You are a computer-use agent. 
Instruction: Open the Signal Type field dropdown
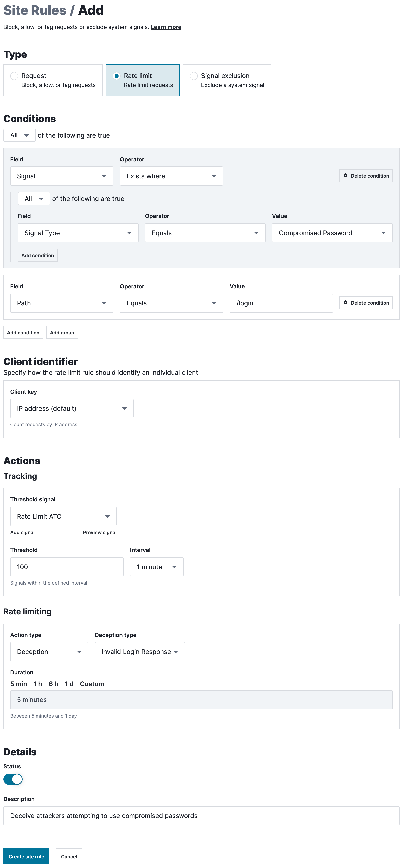[78, 233]
